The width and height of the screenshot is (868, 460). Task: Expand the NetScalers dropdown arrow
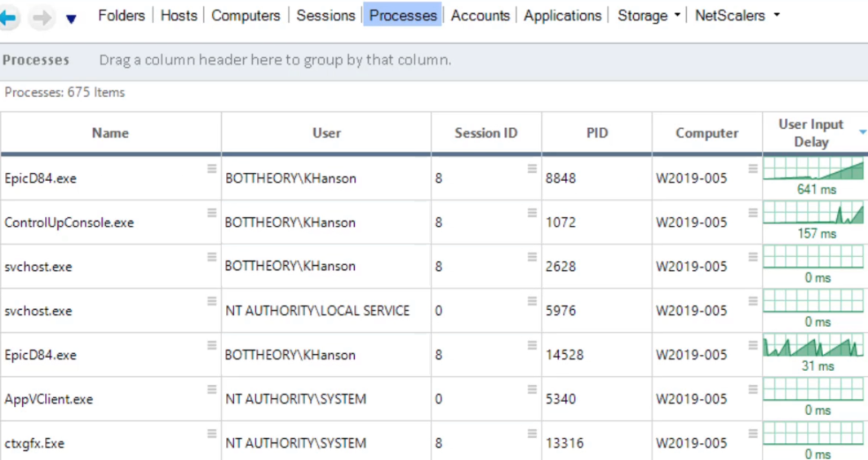(777, 15)
